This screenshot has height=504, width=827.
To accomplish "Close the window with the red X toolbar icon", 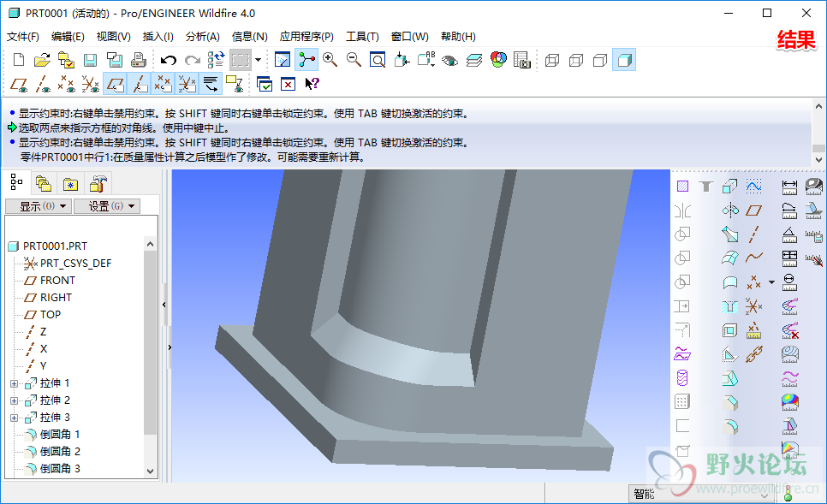I will [288, 84].
